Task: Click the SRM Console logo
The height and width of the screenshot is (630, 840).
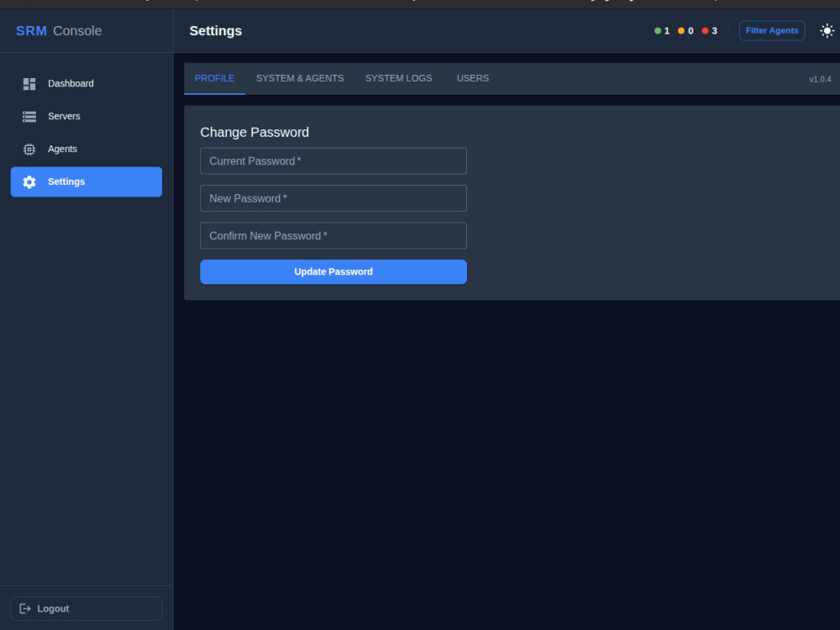Action: (x=59, y=31)
